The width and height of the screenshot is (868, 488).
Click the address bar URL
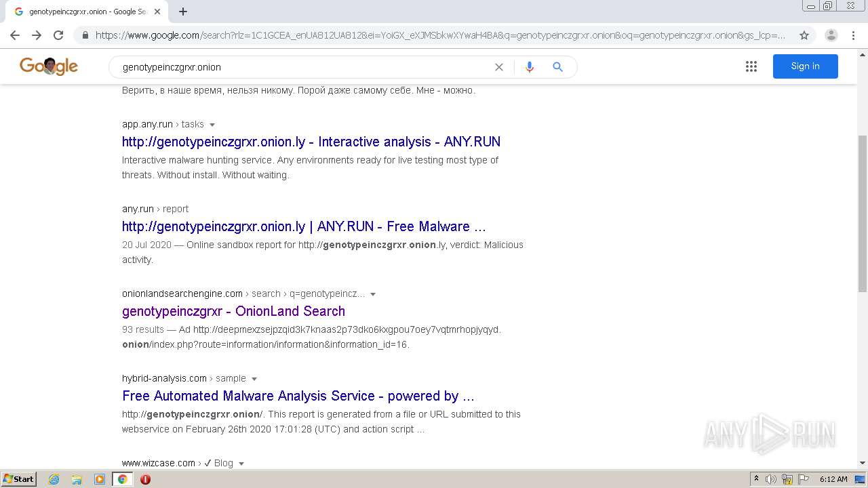441,35
